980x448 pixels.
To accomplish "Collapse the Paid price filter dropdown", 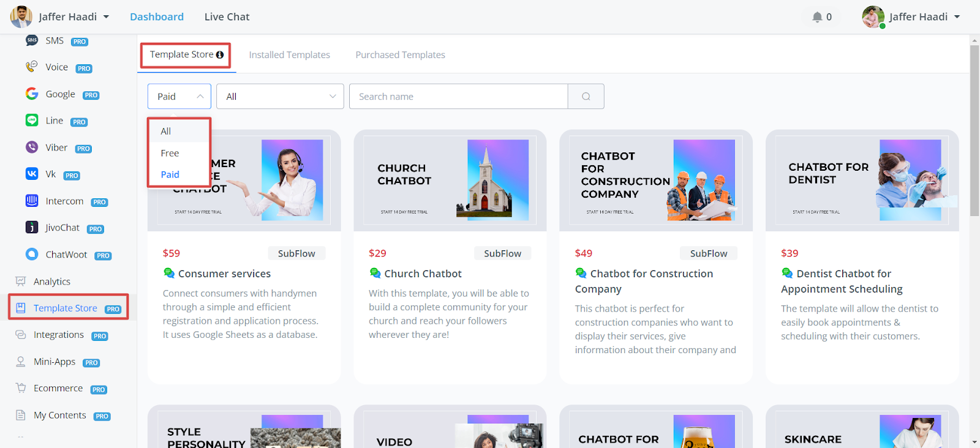I will click(x=179, y=97).
